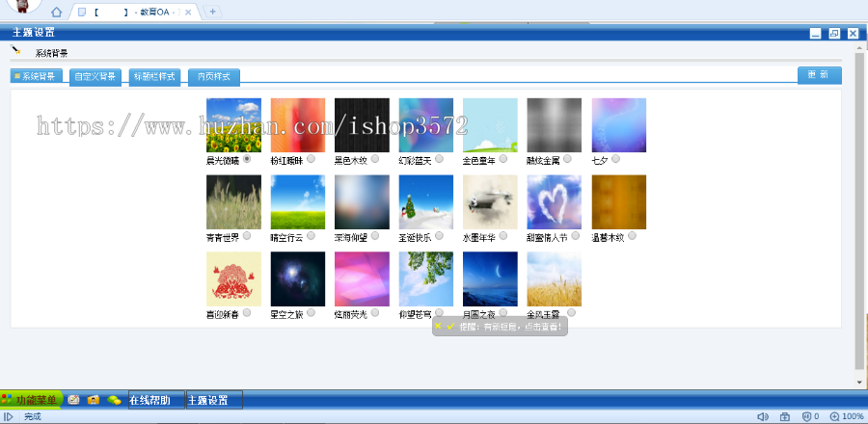Image resolution: width=868 pixels, height=424 pixels.
Task: Switch to the 自定义背景 tab
Action: pos(95,77)
